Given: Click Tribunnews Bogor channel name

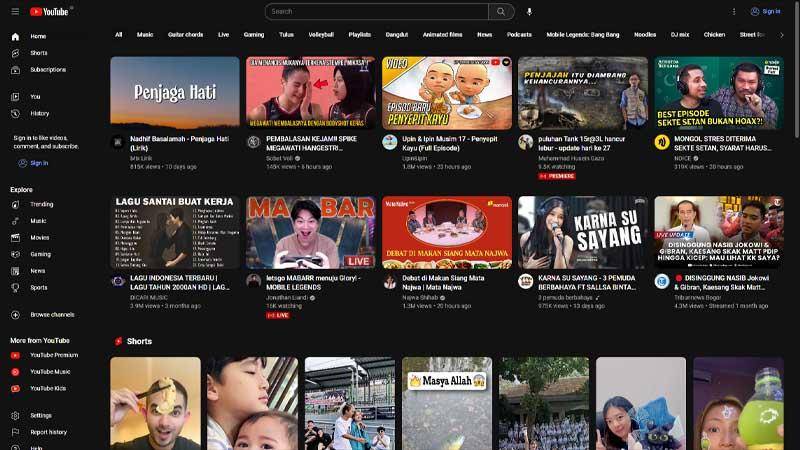Looking at the screenshot, I should 697,297.
